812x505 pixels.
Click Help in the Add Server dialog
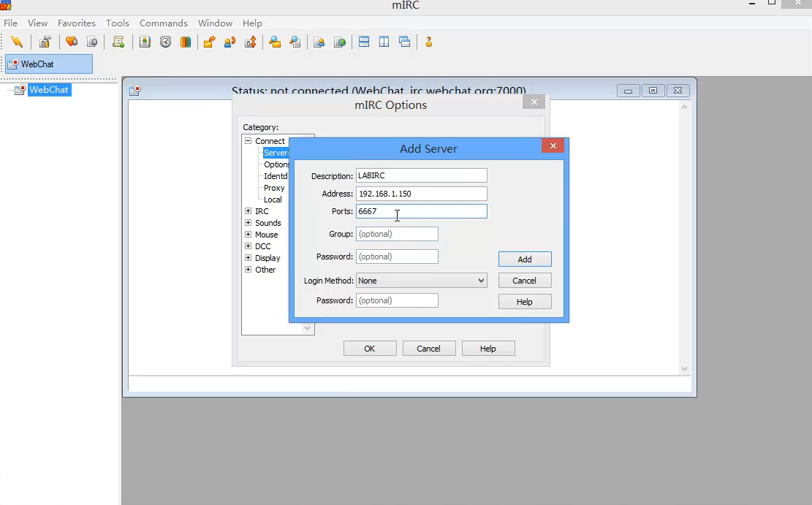pyautogui.click(x=525, y=301)
